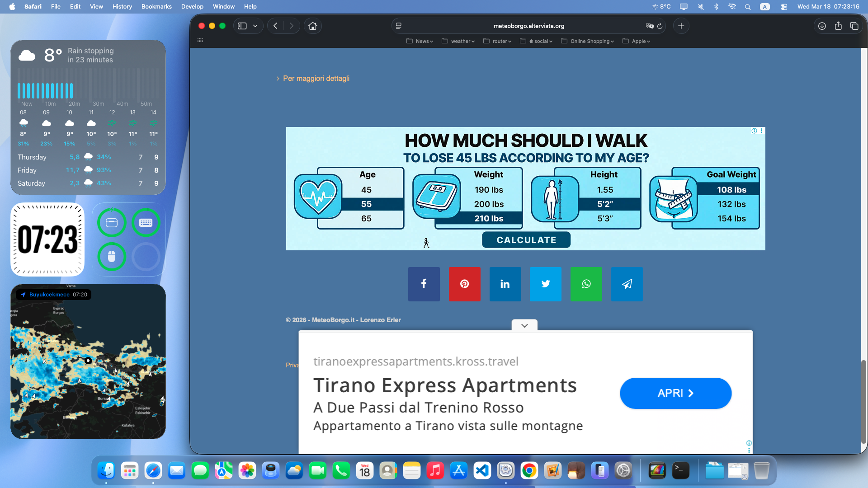The height and width of the screenshot is (488, 868).
Task: Open the Develop menu
Action: click(x=192, y=7)
